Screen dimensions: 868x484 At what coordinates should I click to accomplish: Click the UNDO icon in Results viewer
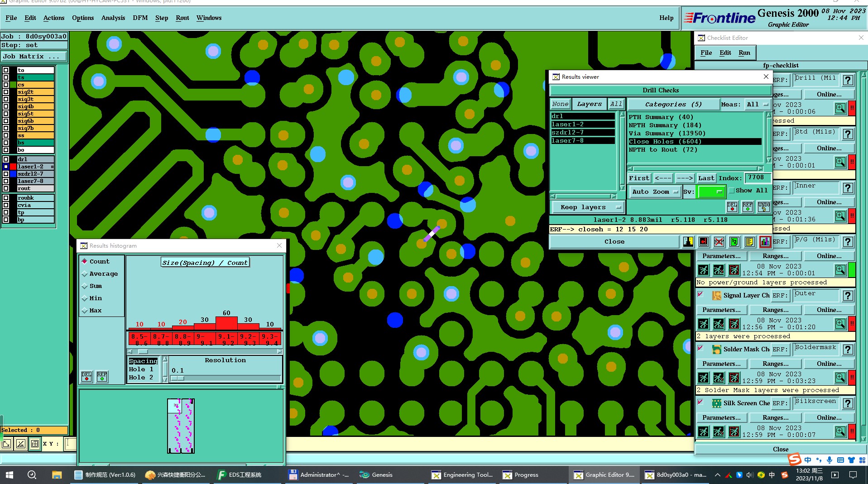[763, 207]
